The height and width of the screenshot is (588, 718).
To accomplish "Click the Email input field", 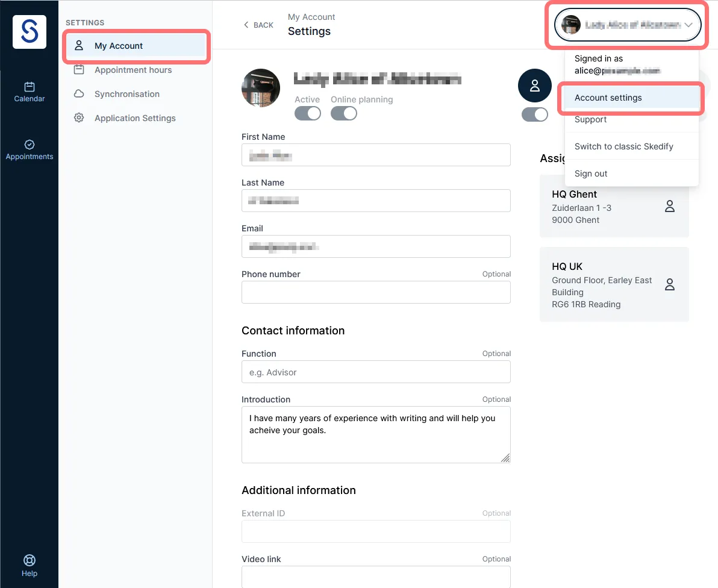I will pyautogui.click(x=375, y=246).
